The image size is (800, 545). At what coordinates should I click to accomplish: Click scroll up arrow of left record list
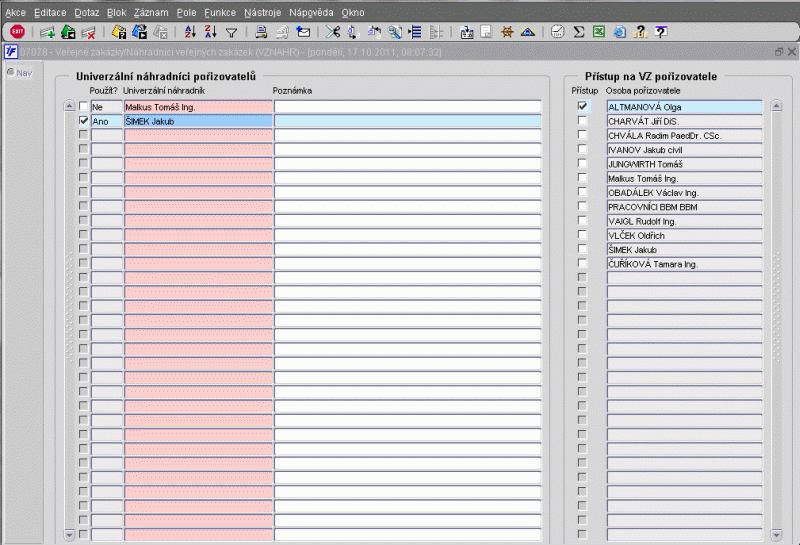[x=69, y=106]
